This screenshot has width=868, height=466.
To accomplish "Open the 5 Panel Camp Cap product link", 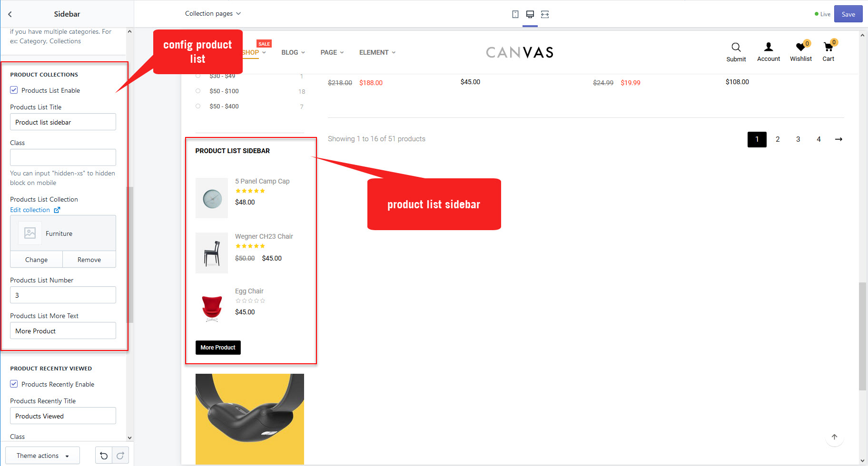I will 262,181.
